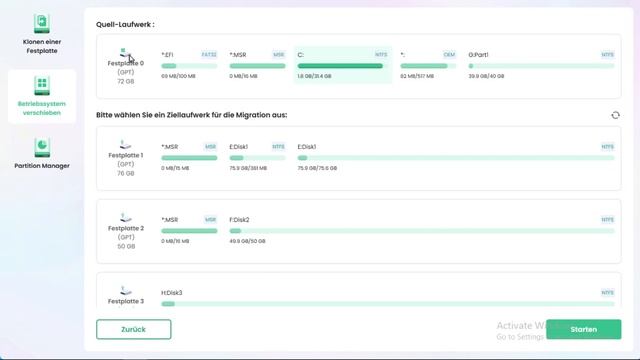
Task: Click the 75.9 GB/75.6 GB size text
Action: pos(317,168)
